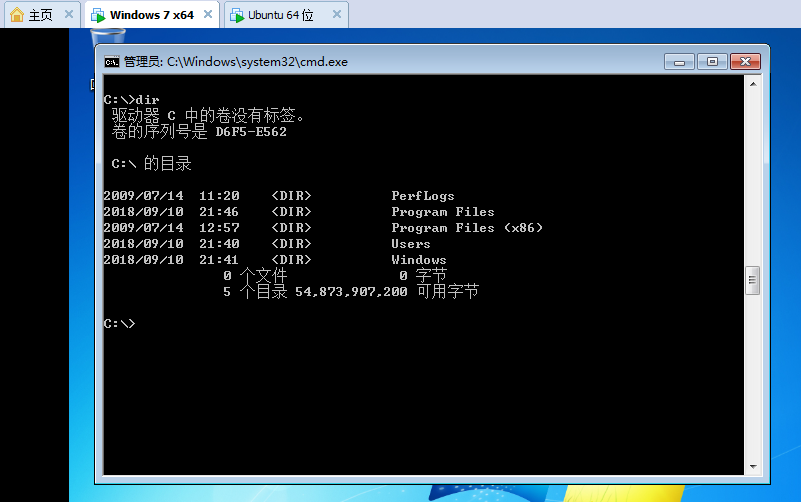
Task: Click the typed dir command text
Action: click(147, 100)
